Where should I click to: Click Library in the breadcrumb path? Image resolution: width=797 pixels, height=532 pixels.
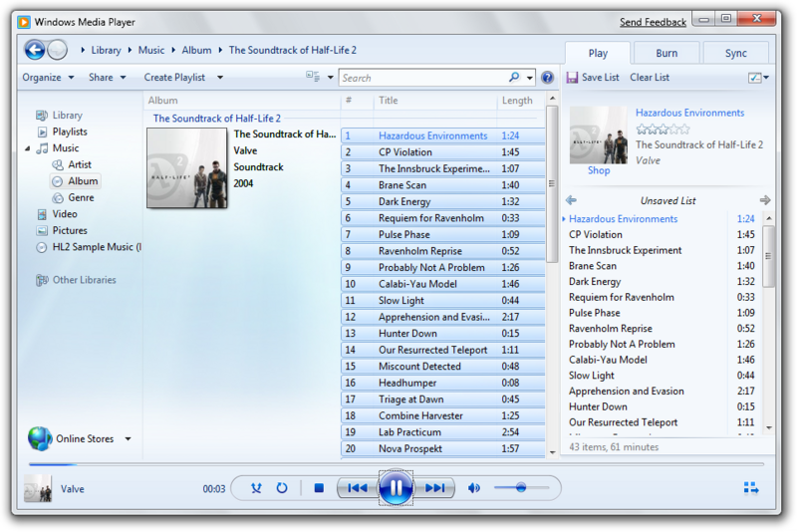pyautogui.click(x=106, y=50)
